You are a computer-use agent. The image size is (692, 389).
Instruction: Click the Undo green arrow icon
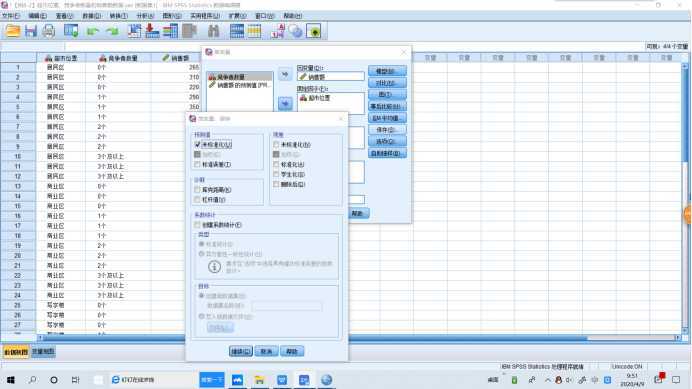point(92,31)
